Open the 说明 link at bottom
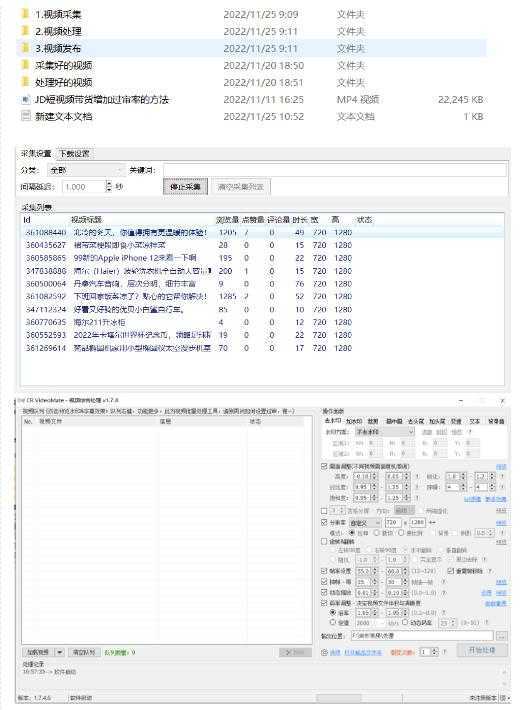Image resolution: width=521 pixels, height=710 pixels. (x=335, y=652)
